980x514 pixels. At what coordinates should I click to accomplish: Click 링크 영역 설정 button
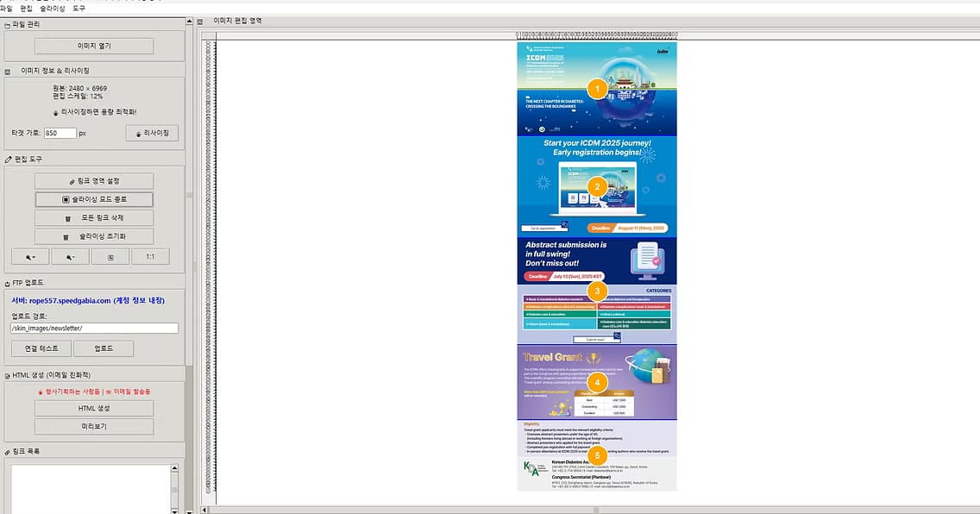pos(94,181)
